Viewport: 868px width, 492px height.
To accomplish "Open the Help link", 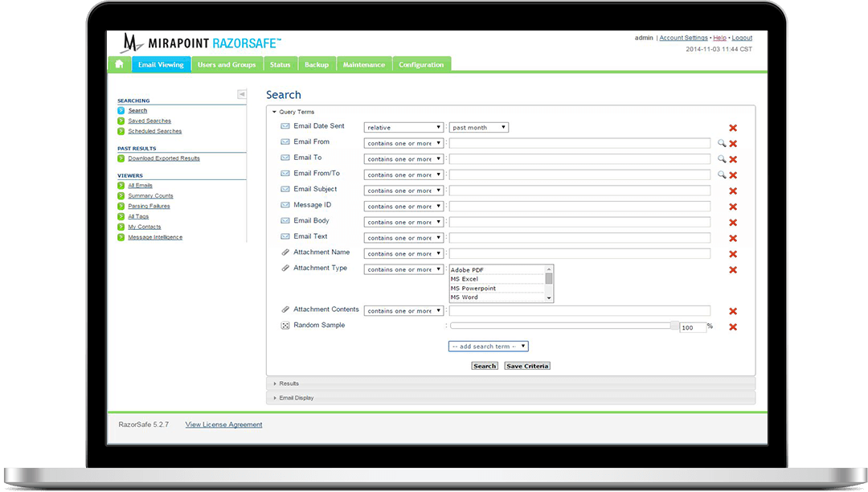I will pos(719,38).
